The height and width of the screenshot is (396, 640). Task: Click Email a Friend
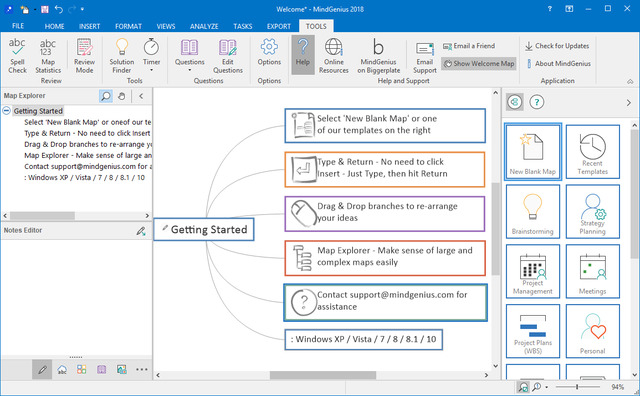click(469, 46)
